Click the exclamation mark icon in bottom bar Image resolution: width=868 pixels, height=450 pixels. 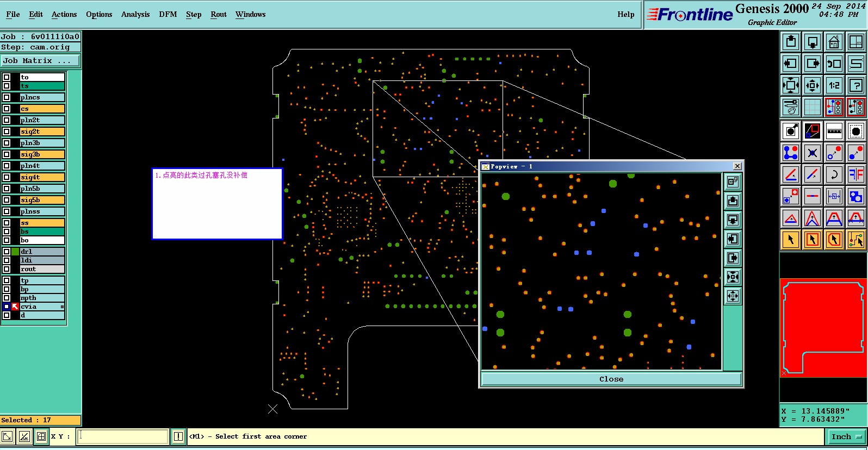178,436
